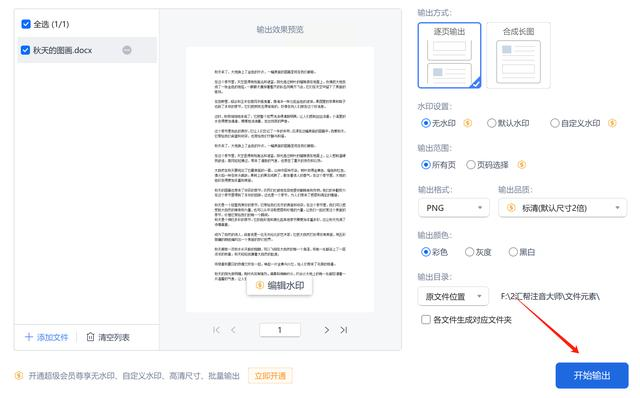
Task: Select the 秋天的图画.docx file name
Action: pos(62,50)
